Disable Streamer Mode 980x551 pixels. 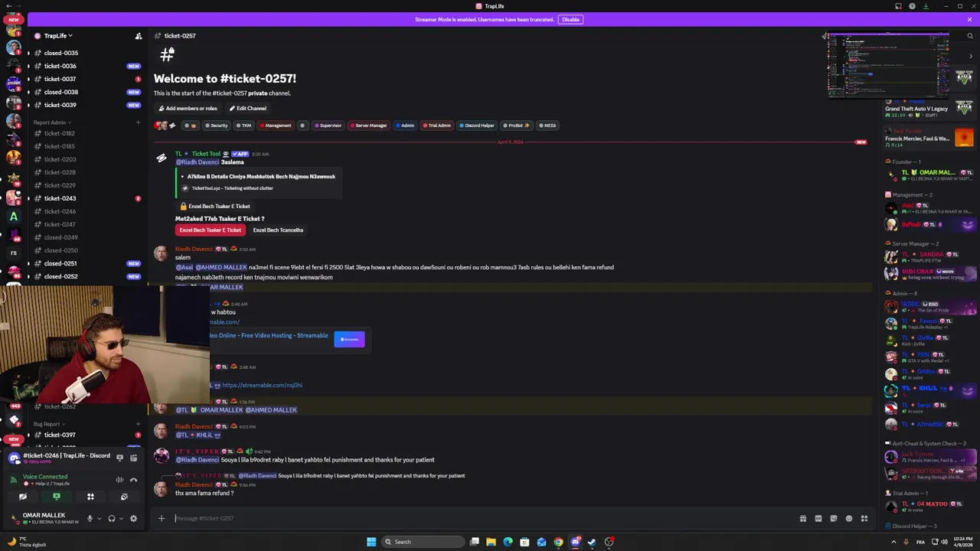(x=570, y=19)
